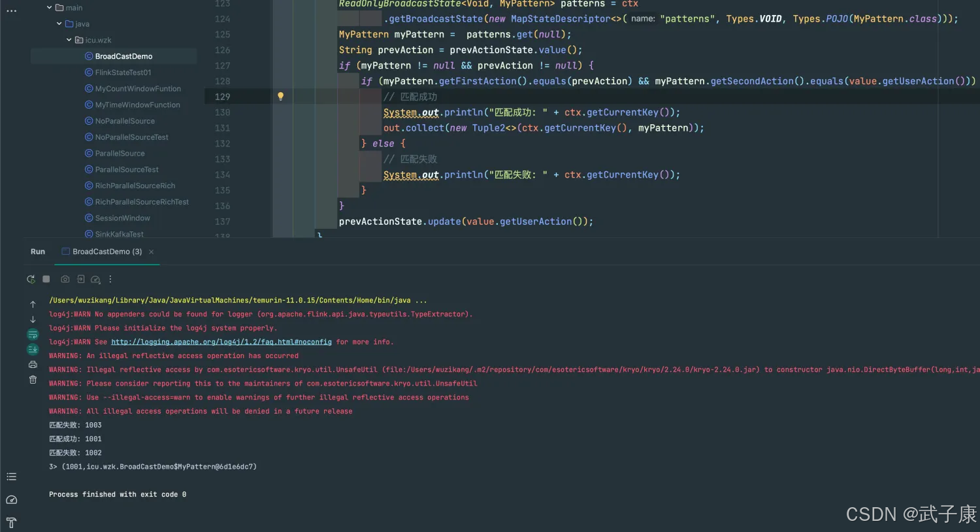Click the Print console output icon
Viewport: 980px width, 532px height.
coord(33,365)
